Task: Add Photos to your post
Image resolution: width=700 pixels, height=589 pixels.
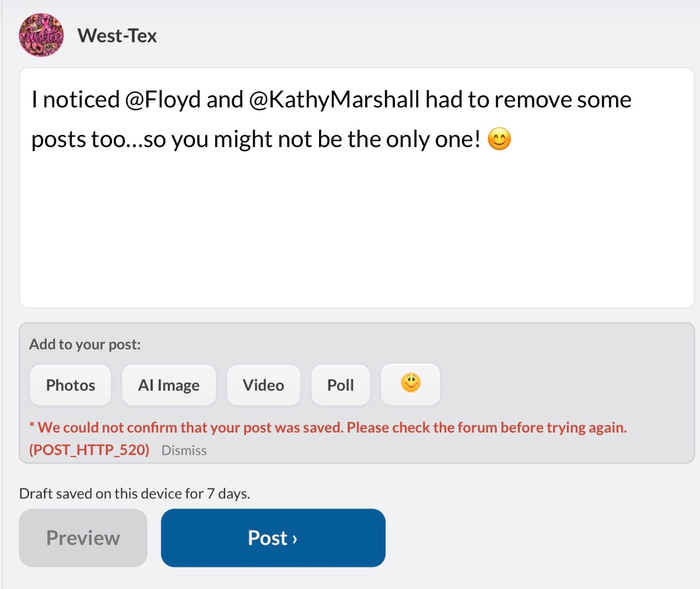Action: pyautogui.click(x=71, y=385)
